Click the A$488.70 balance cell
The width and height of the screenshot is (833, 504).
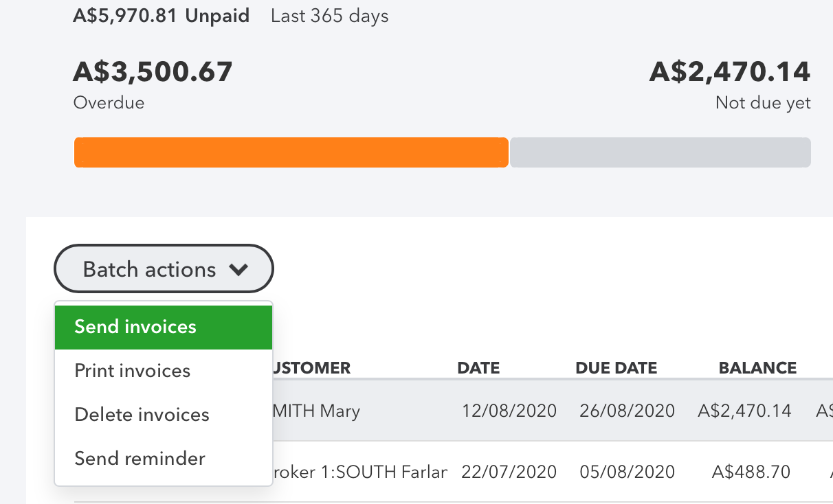(x=751, y=472)
